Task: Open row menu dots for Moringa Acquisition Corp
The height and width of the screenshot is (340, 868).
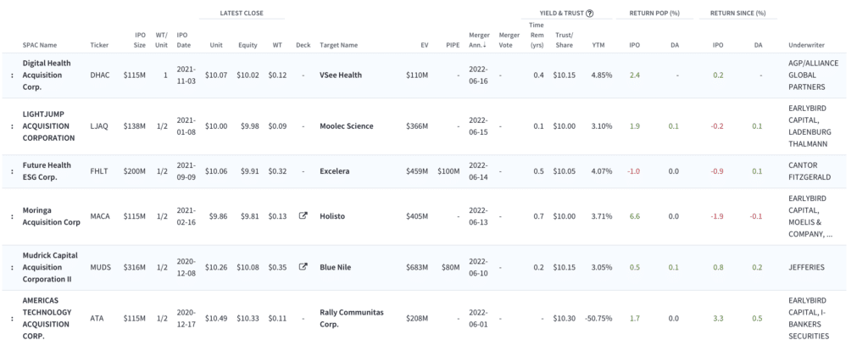Action: pos(12,216)
